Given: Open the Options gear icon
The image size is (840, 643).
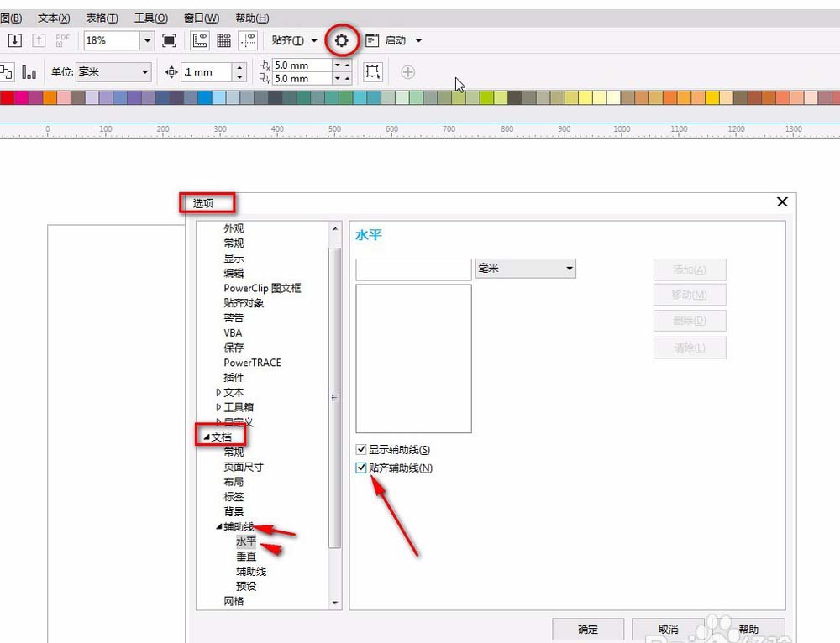Looking at the screenshot, I should [341, 40].
